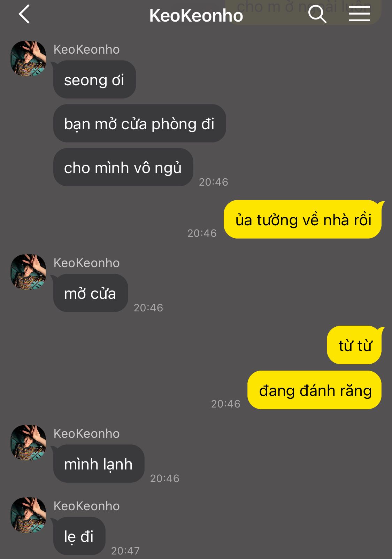Tap the 'lẹ đi' message bubble
This screenshot has width=392, height=559.
pyautogui.click(x=79, y=536)
